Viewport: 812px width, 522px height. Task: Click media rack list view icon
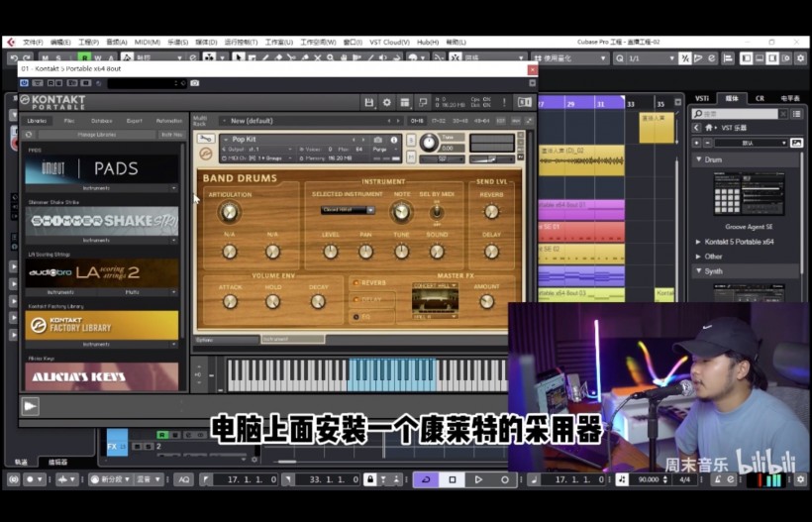[796, 113]
